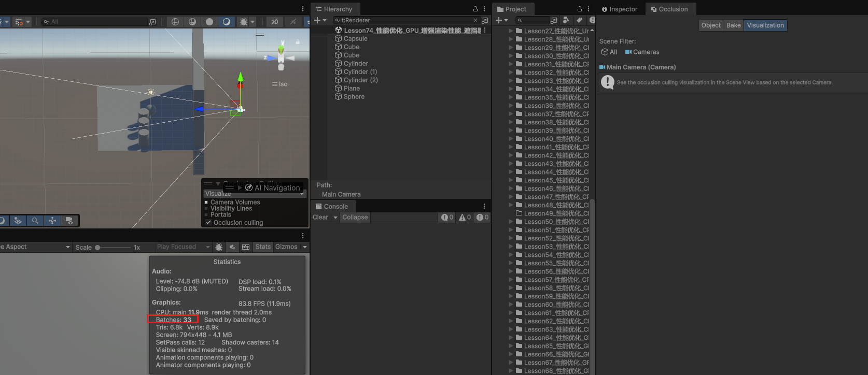Lock the Hierarchy panel with padlock icon
This screenshot has height=375, width=868.
475,9
